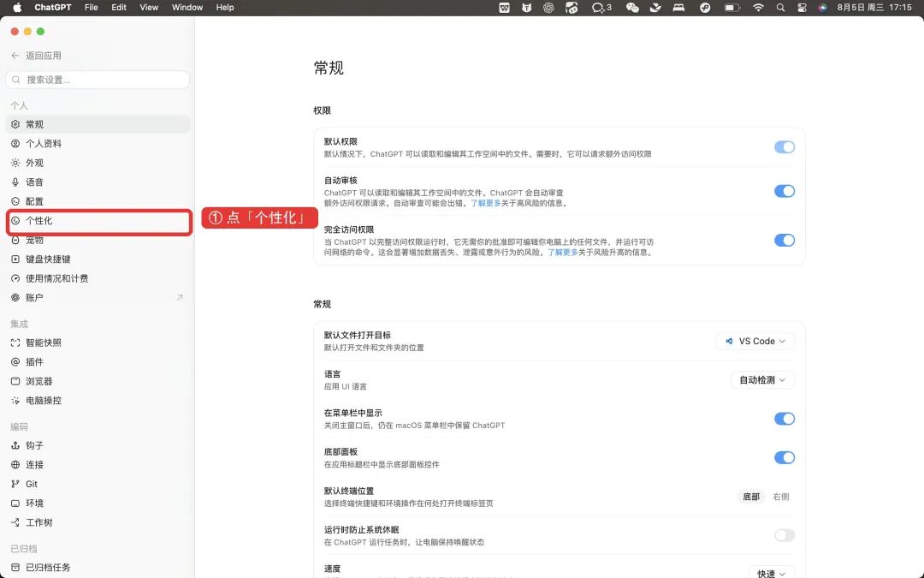The height and width of the screenshot is (578, 924).
Task: Click the cursor icon beside 电脑操控
Action: [15, 401]
